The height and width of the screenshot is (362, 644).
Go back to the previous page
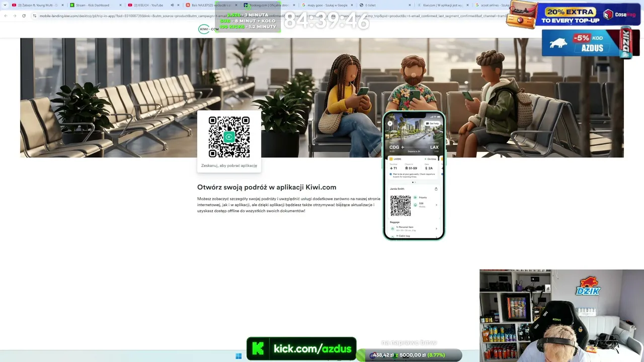click(x=6, y=16)
